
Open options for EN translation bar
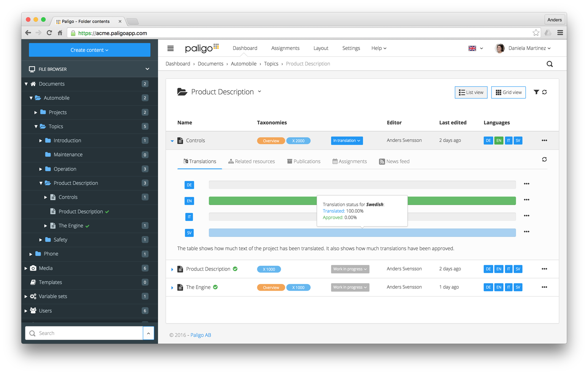pyautogui.click(x=527, y=200)
